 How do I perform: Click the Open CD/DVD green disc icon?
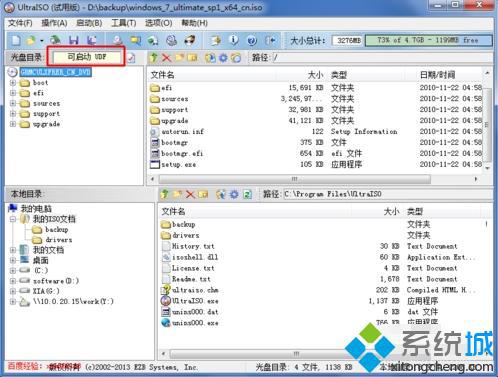(55, 40)
